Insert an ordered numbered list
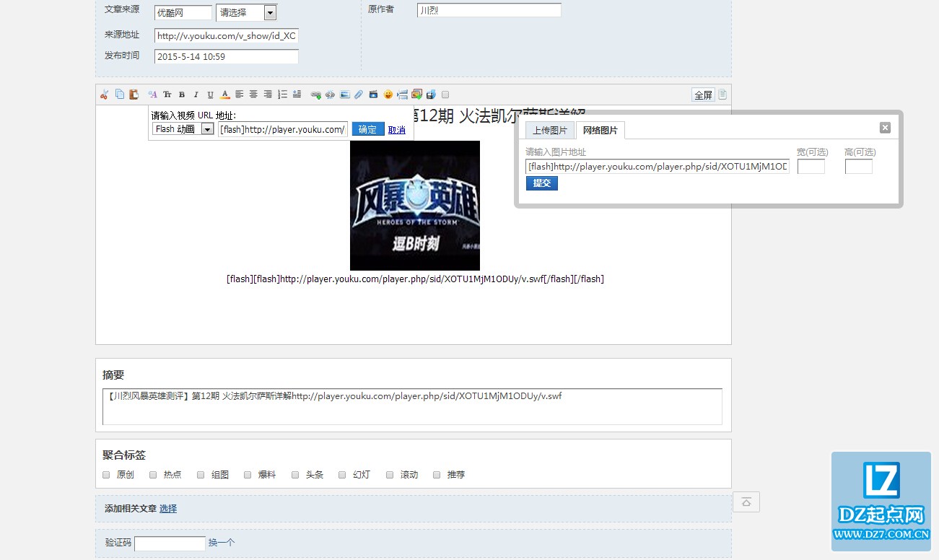Screen dimensions: 939x560 282,95
